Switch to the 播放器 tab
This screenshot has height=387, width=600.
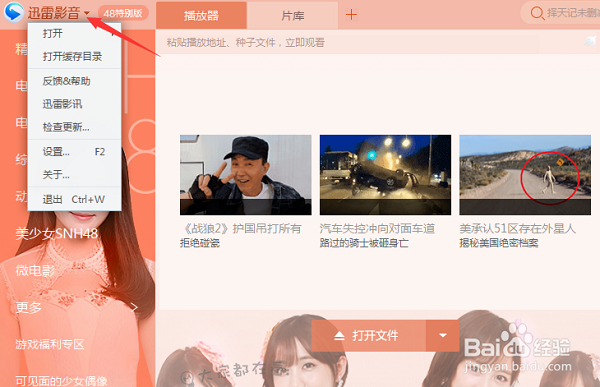(x=201, y=16)
